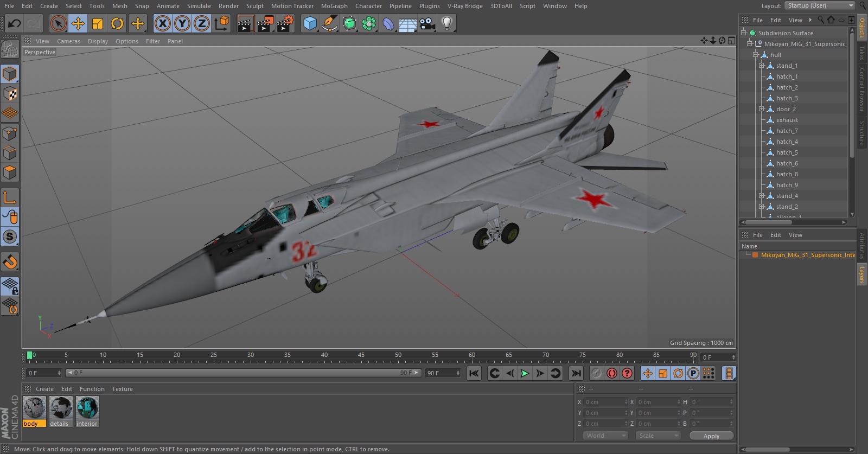The image size is (868, 454).
Task: Open render settings icon with gear
Action: [x=285, y=23]
